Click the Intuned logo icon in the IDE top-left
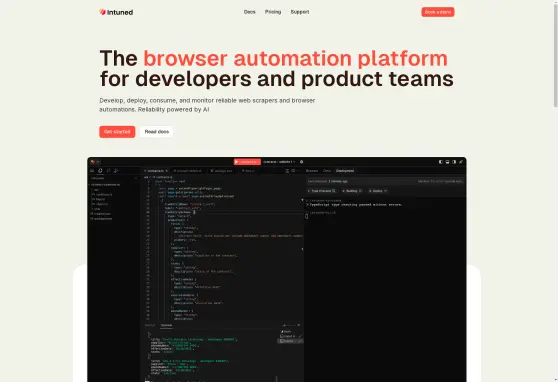This screenshot has width=558, height=382. [93, 162]
